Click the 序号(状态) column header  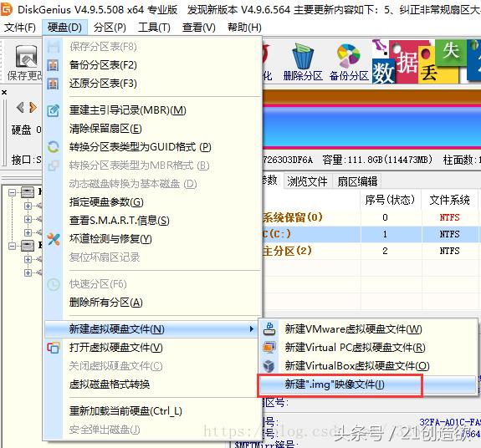click(x=390, y=200)
